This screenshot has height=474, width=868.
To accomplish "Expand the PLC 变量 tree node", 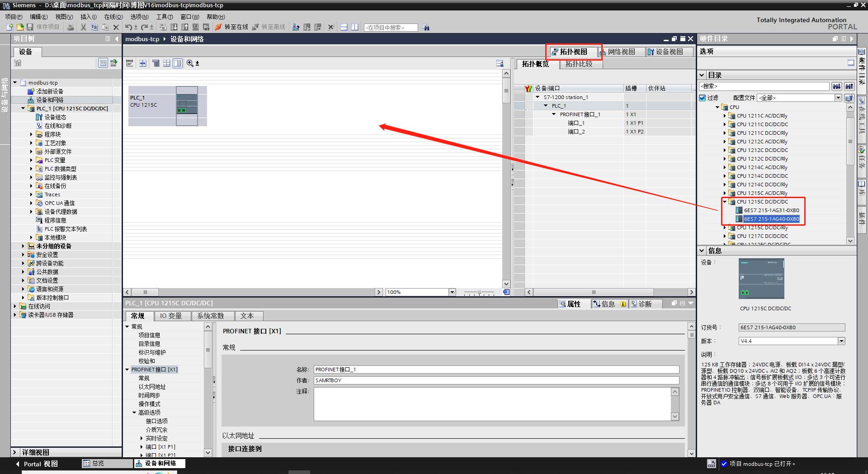I will [31, 160].
